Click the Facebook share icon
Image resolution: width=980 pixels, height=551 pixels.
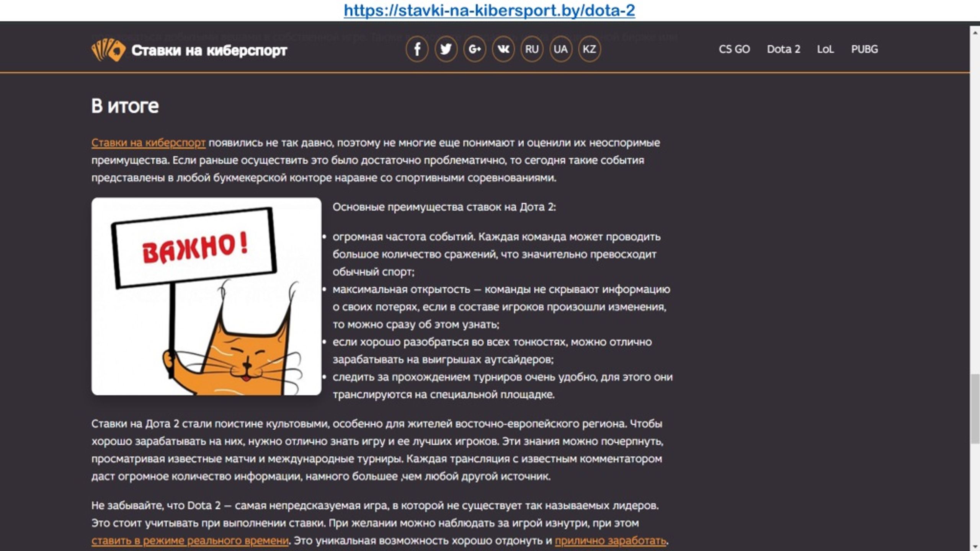tap(417, 49)
